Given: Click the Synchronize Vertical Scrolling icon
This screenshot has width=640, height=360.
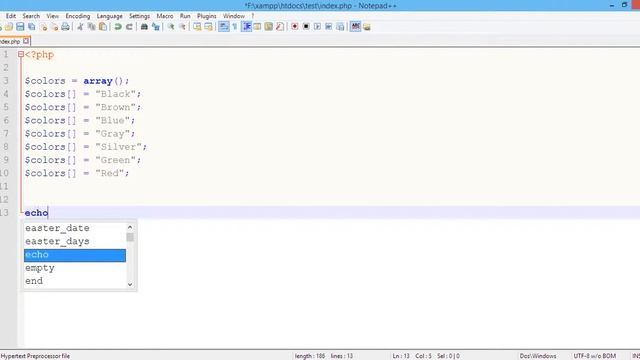Looking at the screenshot, I should coord(197,27).
